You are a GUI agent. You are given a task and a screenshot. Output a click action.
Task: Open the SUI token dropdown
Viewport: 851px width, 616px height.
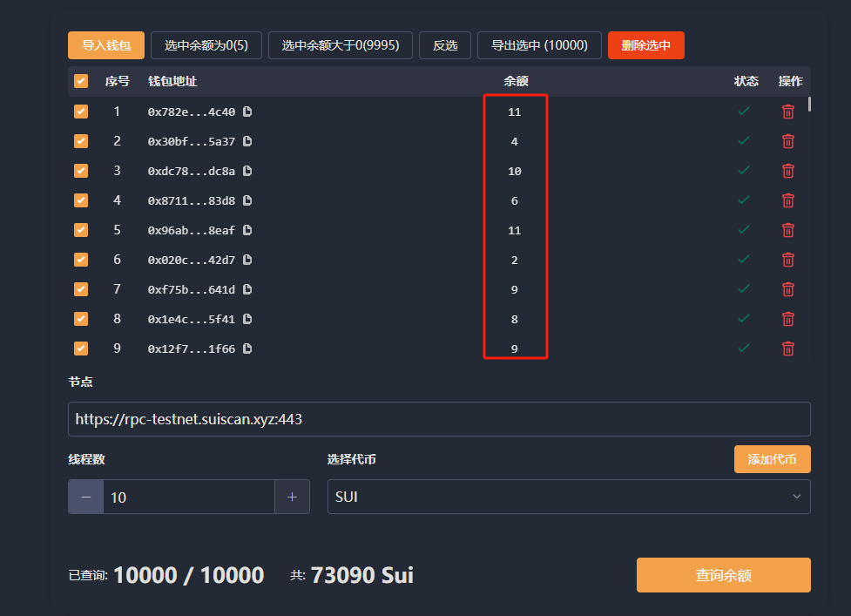click(x=569, y=497)
